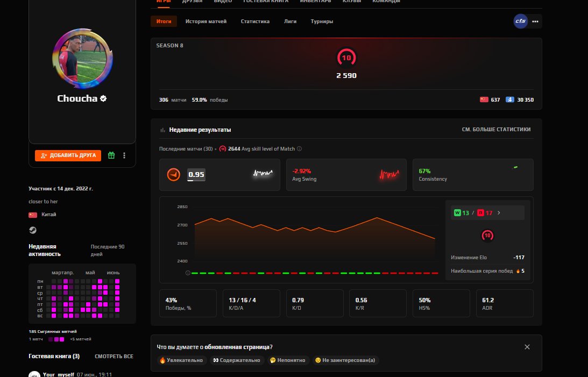The height and width of the screenshot is (377, 588).
Task: Click the small level icon before 2644
Action: pyautogui.click(x=223, y=149)
